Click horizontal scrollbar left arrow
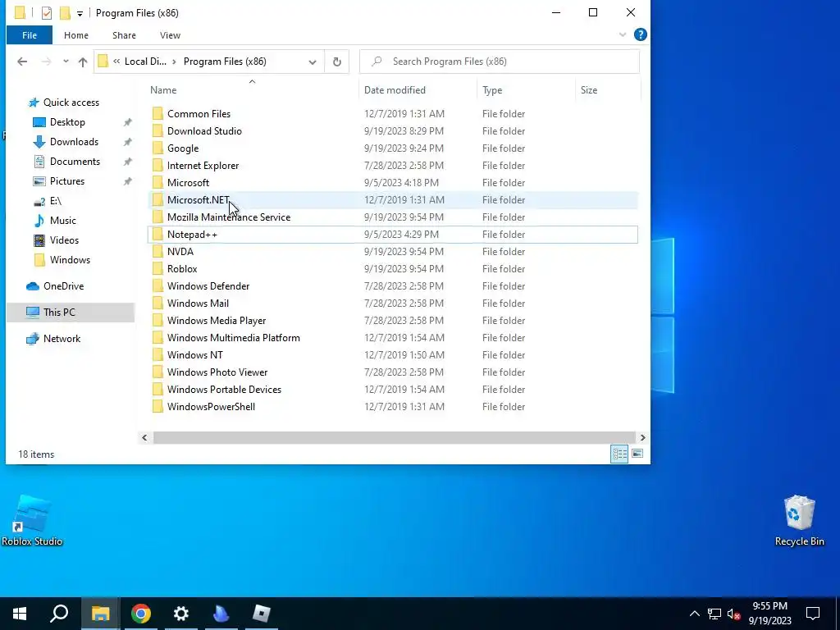The image size is (840, 630). 144,438
